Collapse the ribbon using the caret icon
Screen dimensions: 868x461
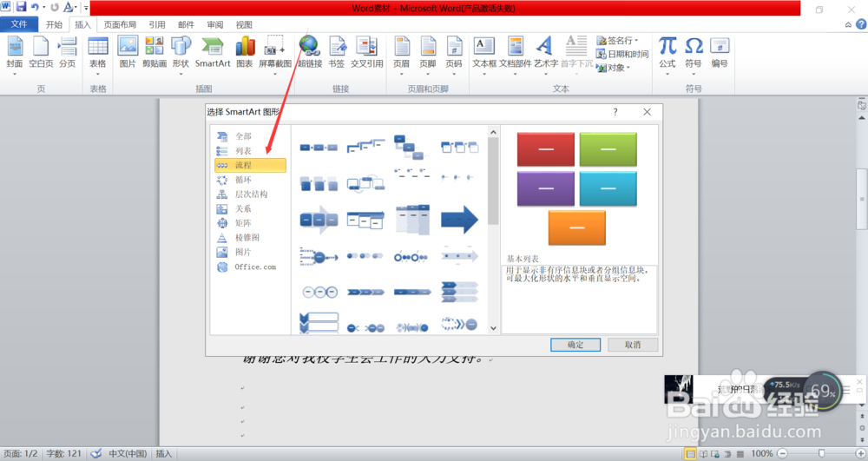click(x=848, y=24)
